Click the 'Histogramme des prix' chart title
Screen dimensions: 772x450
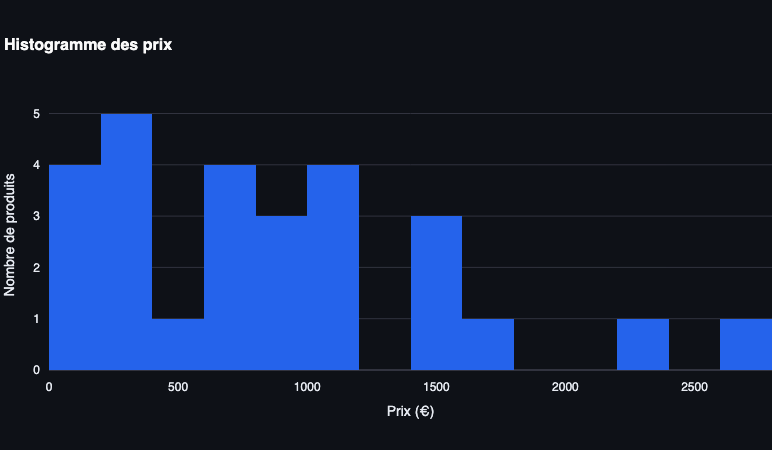88,45
